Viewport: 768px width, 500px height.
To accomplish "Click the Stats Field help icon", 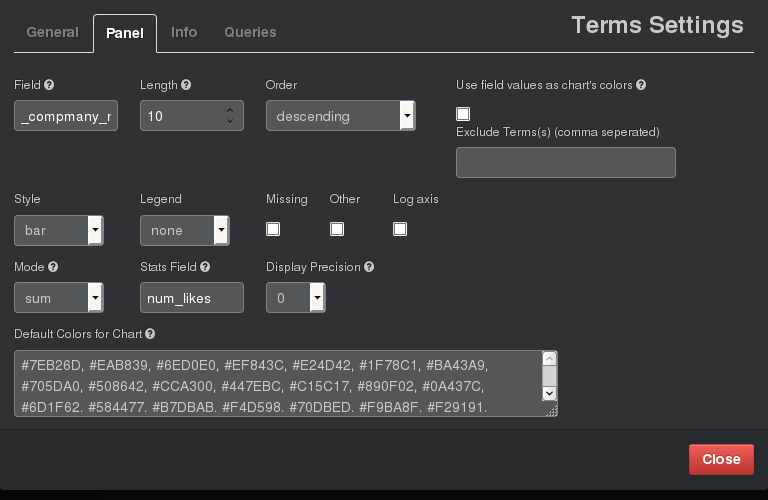I will [x=205, y=267].
